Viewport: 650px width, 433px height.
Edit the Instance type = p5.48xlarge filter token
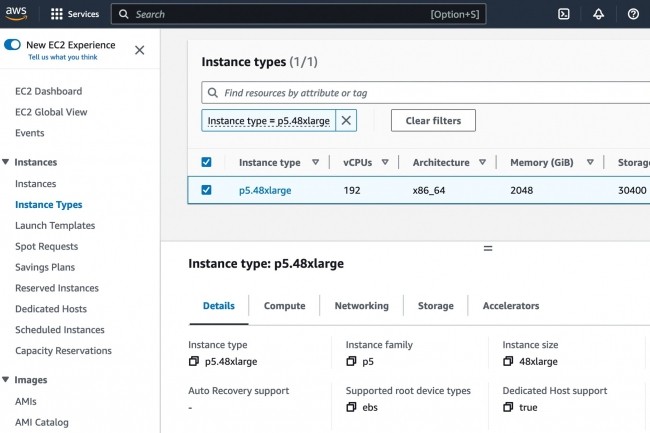pos(269,121)
